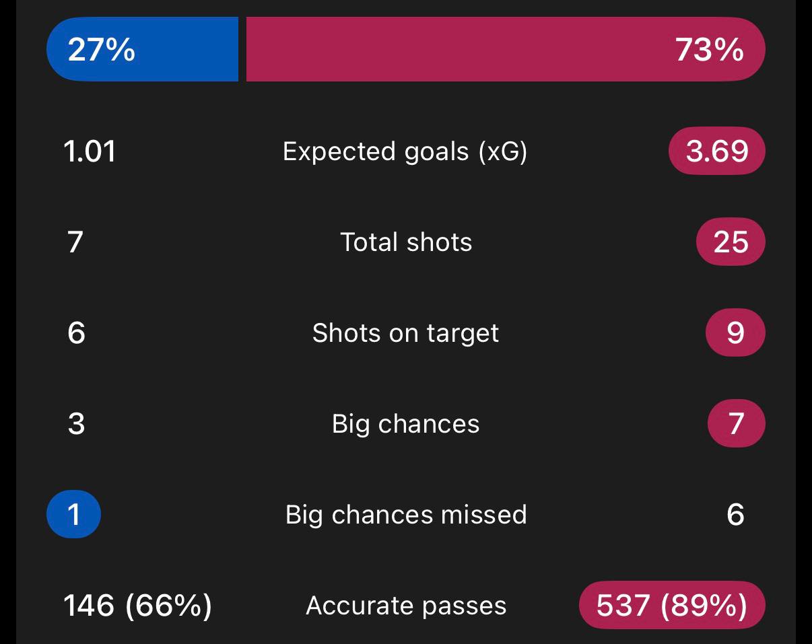Tap the blue 1 big chances missed badge
Image resolution: width=812 pixels, height=644 pixels.
(73, 515)
